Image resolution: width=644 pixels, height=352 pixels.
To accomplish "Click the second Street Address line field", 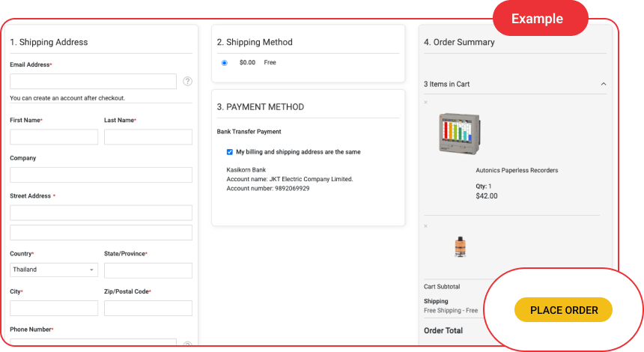I will (x=101, y=232).
